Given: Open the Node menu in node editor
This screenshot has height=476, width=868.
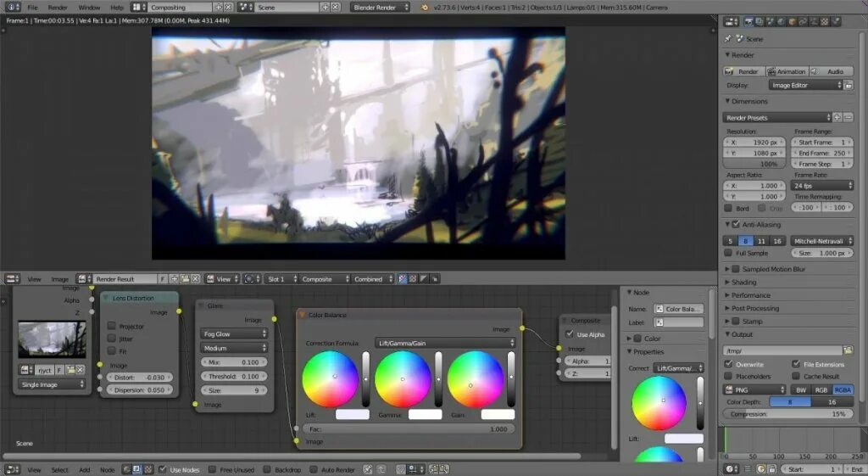Looking at the screenshot, I should [x=108, y=470].
